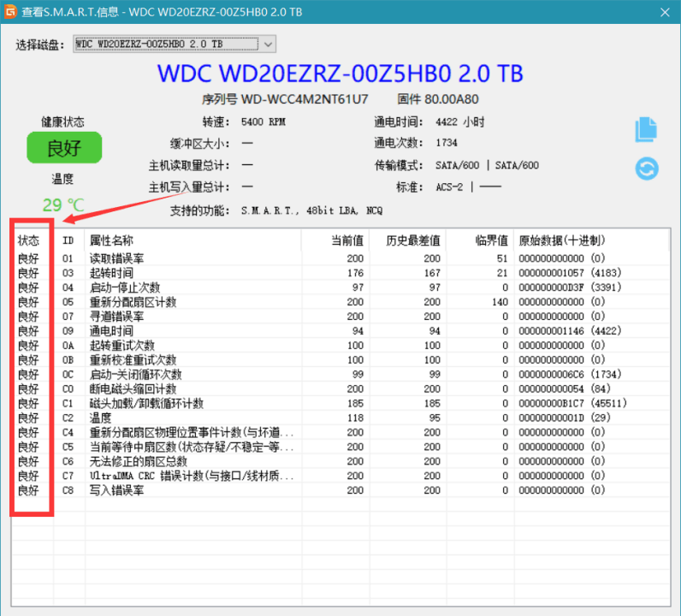Select the 起转重试次数 row
The image size is (681, 616).
pos(340,346)
